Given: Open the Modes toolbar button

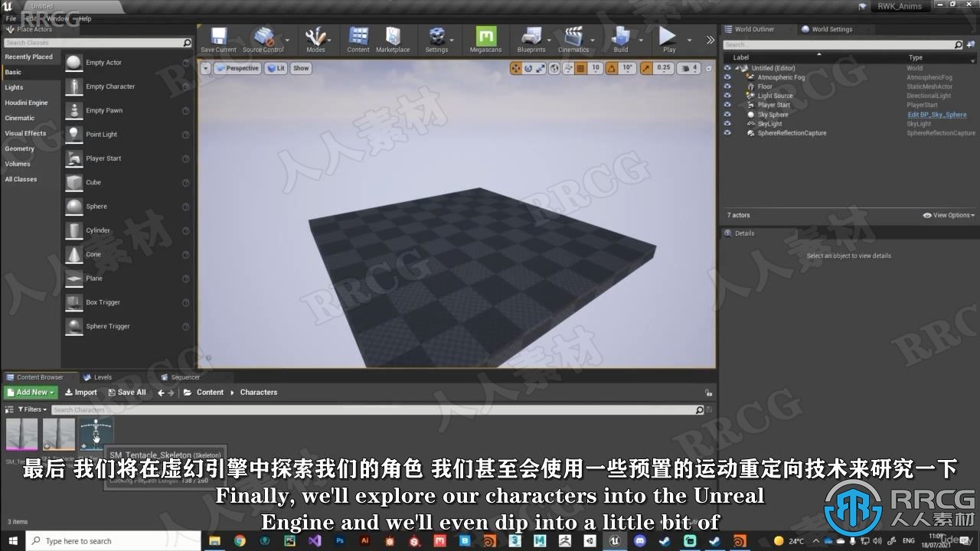Looking at the screenshot, I should 315,39.
